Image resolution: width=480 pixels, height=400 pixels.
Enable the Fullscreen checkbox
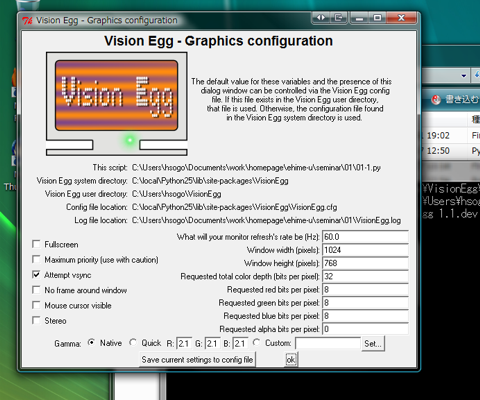click(36, 244)
